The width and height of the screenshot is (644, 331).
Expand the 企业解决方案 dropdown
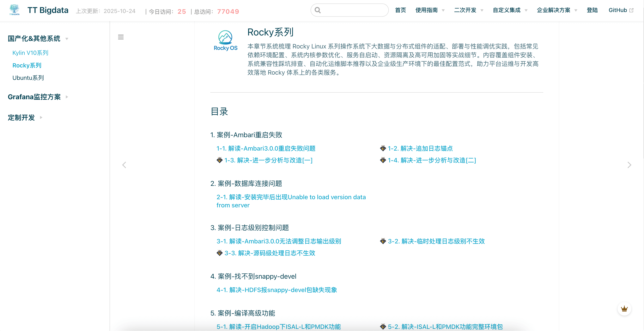click(554, 10)
